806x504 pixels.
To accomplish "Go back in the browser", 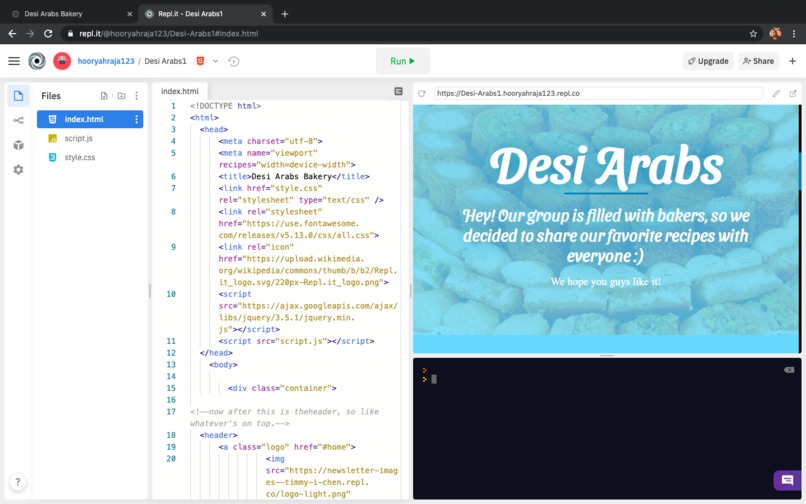I will coord(12,33).
